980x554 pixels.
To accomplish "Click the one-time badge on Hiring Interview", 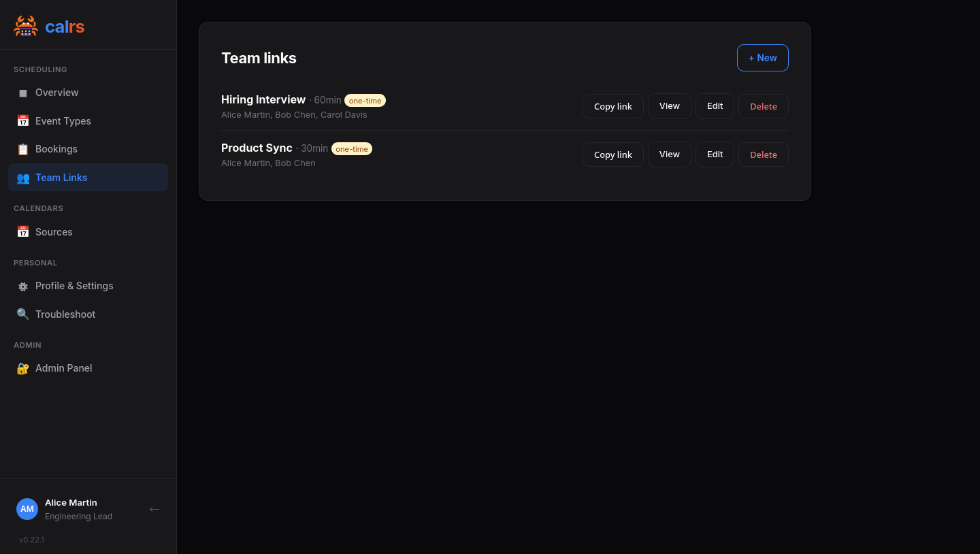I will coord(365,101).
